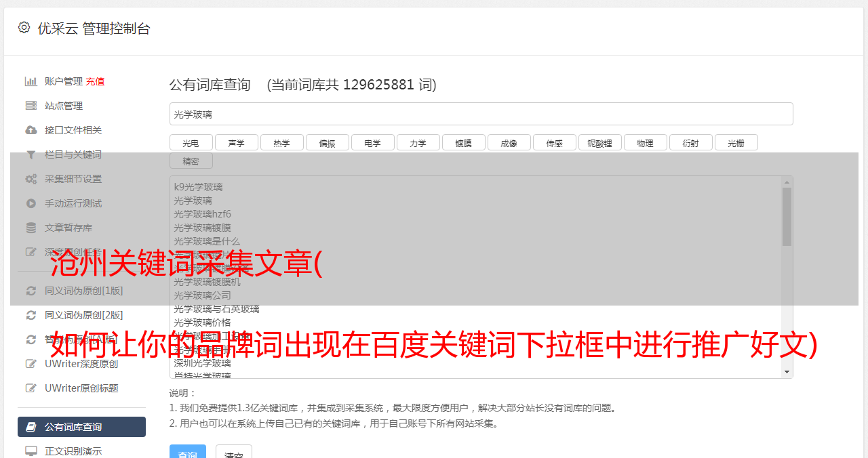868x458 pixels.
Task: Click the results list scrollbar down arrow
Action: pyautogui.click(x=787, y=372)
